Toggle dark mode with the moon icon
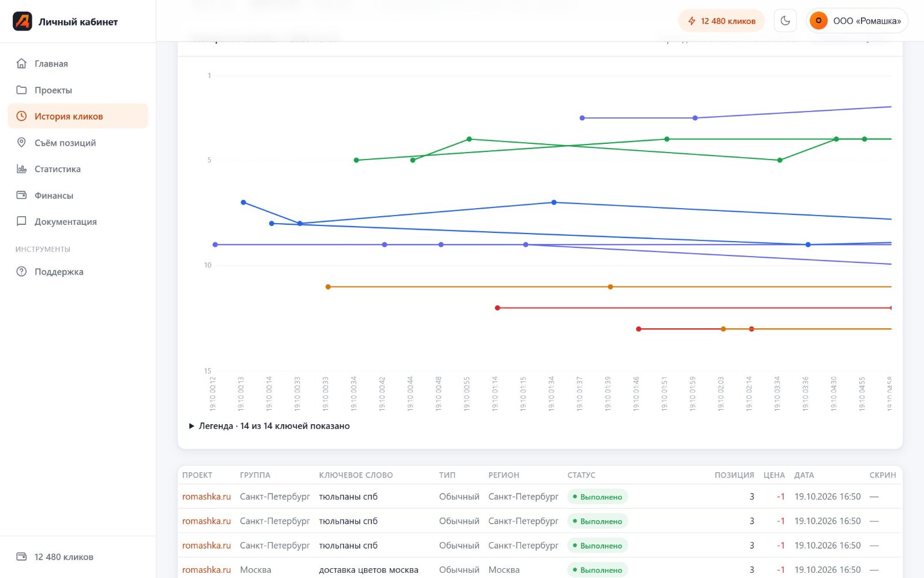 click(x=785, y=21)
